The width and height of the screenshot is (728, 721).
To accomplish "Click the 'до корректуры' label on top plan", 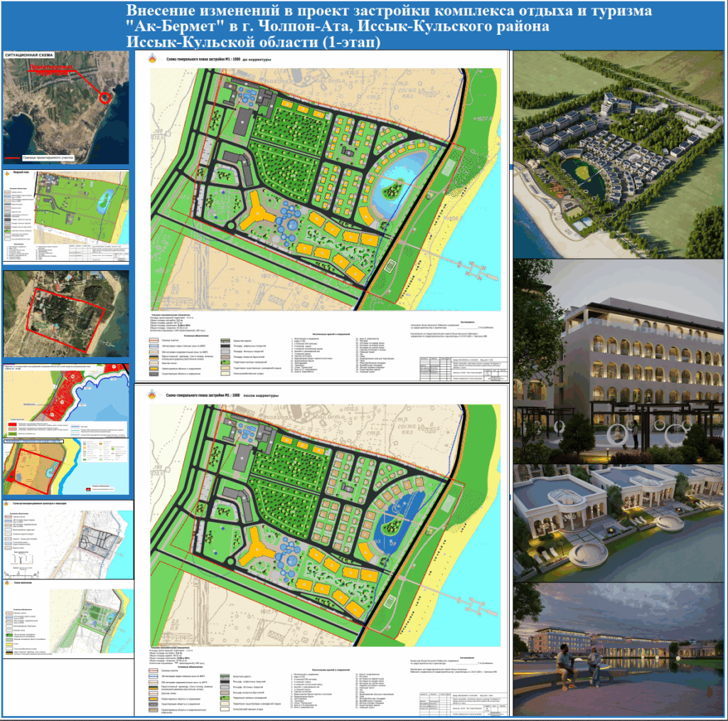I will click(257, 61).
